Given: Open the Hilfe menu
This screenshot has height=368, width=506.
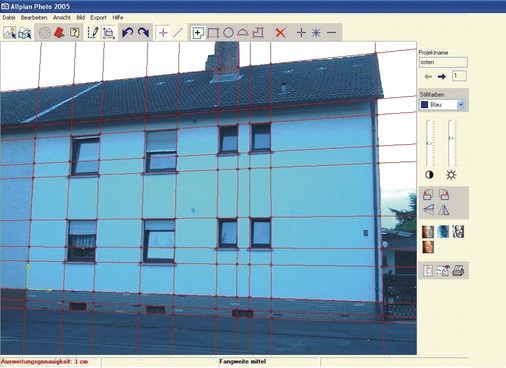Looking at the screenshot, I should (x=118, y=17).
